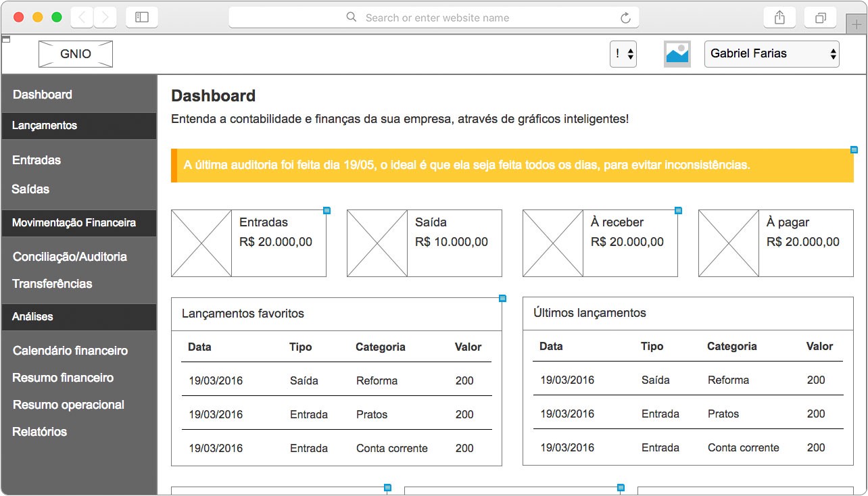Open the Lançamentos section header
The width and height of the screenshot is (868, 496).
click(x=46, y=126)
